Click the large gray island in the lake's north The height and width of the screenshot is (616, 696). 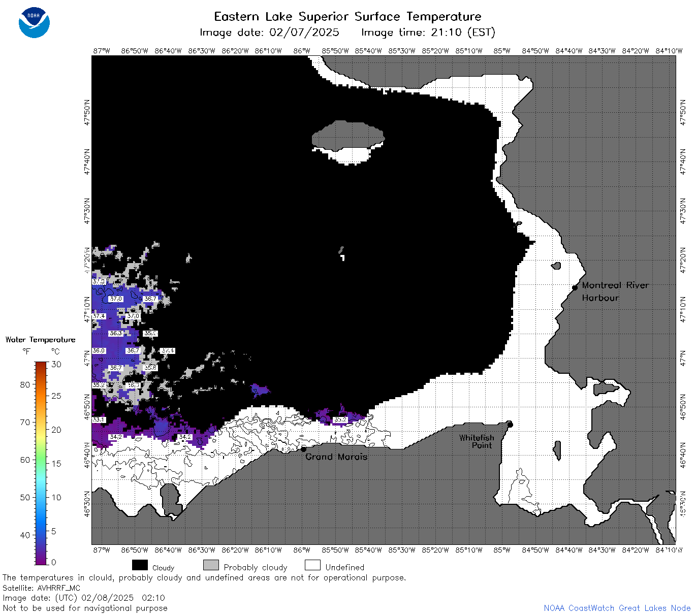tap(348, 136)
